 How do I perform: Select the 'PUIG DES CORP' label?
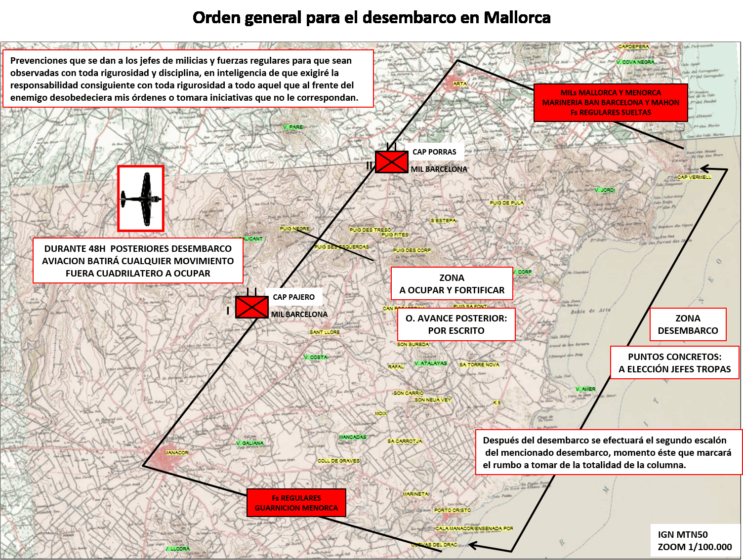coord(412,250)
